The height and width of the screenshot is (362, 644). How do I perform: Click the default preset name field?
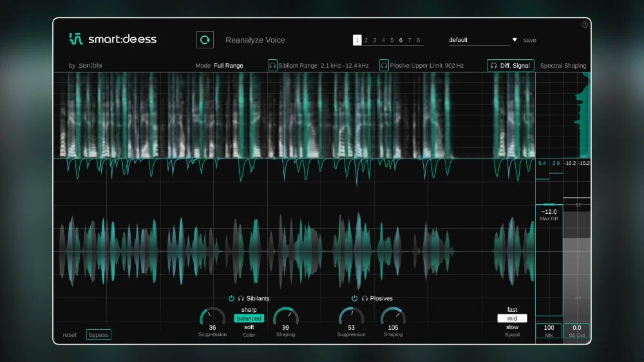479,40
